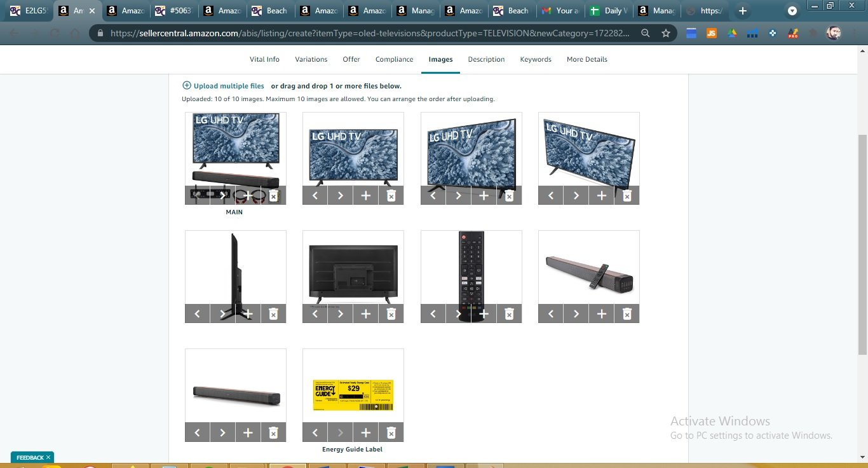Click the Upload multiple files link

[x=229, y=86]
